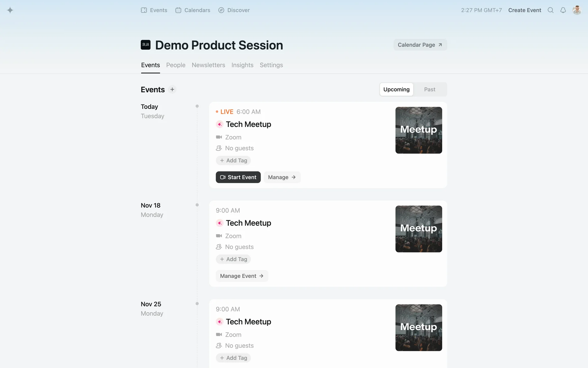The image size is (588, 368).
Task: Open Discover from top navigation
Action: (234, 10)
